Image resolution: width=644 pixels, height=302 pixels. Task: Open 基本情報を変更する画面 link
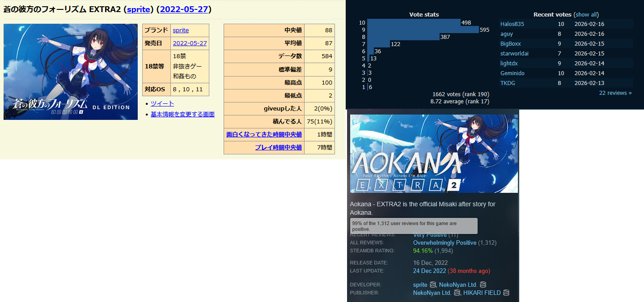pos(182,115)
